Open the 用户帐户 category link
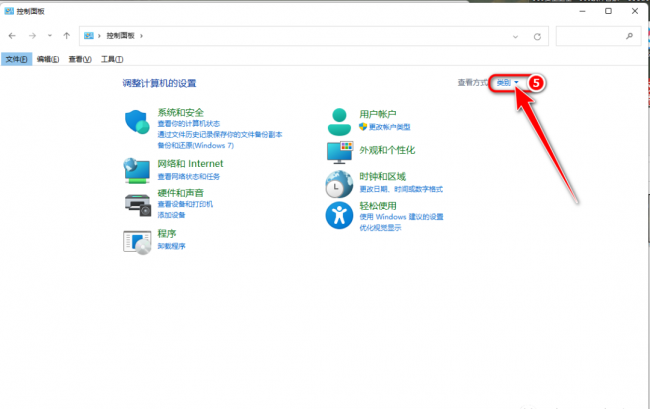 [378, 114]
